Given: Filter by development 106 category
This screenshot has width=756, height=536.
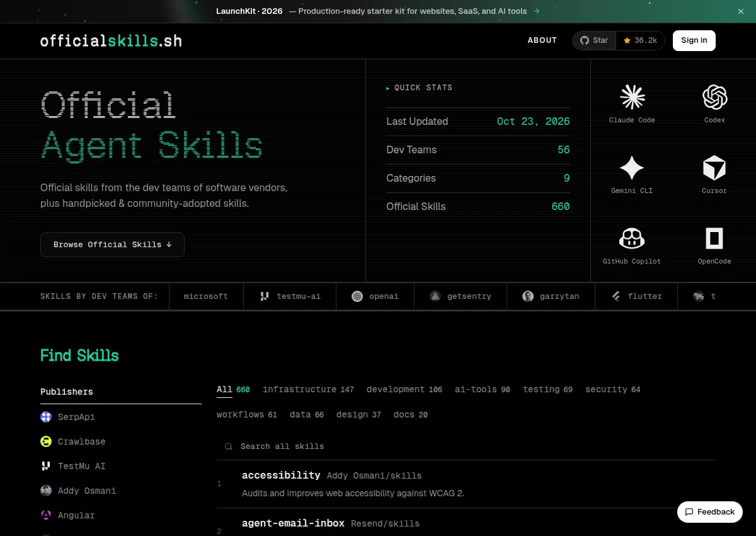Looking at the screenshot, I should 404,390.
